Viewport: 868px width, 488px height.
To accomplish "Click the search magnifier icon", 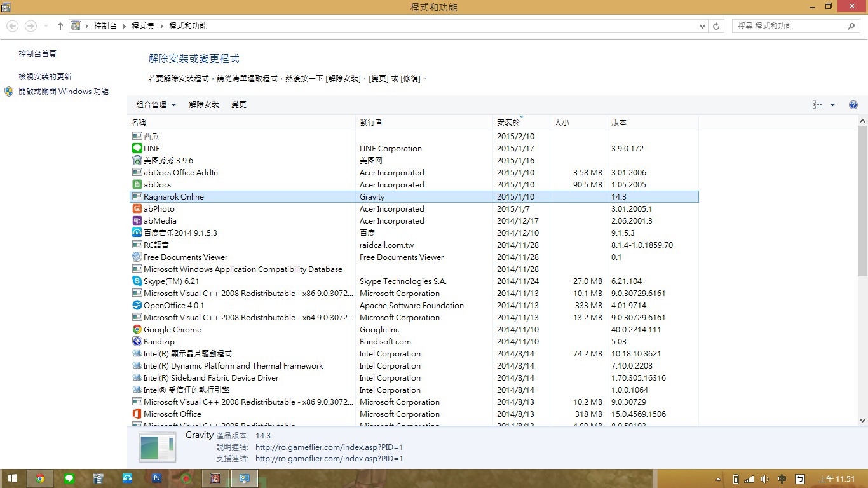I will 852,26.
